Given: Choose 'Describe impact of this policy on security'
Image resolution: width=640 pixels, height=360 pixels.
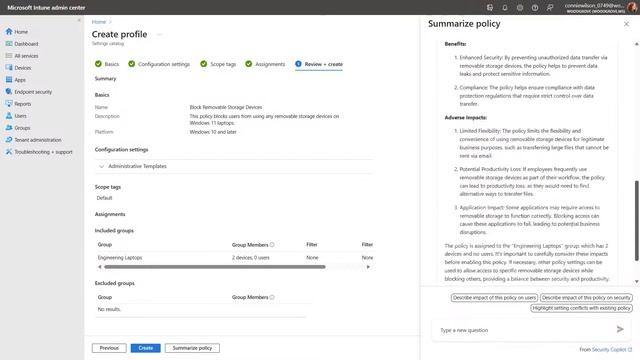Looking at the screenshot, I should [586, 298].
